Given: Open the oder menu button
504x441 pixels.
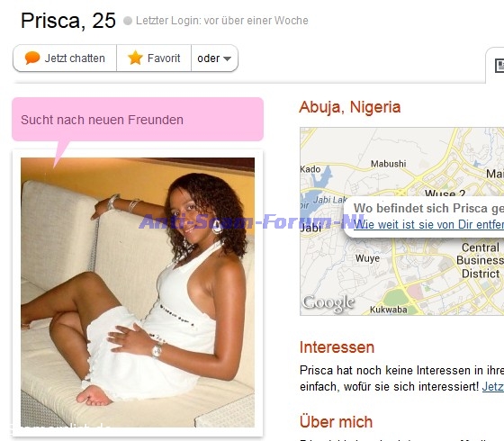Looking at the screenshot, I should (214, 58).
